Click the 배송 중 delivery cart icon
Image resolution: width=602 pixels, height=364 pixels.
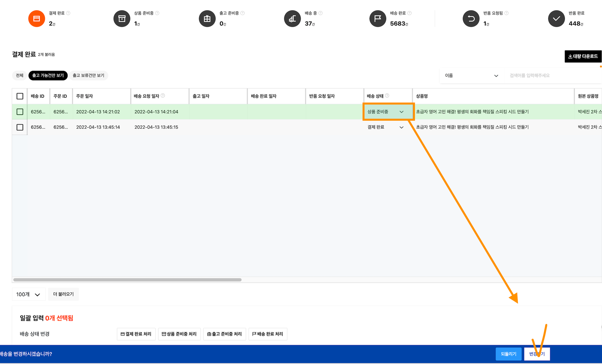pyautogui.click(x=292, y=19)
